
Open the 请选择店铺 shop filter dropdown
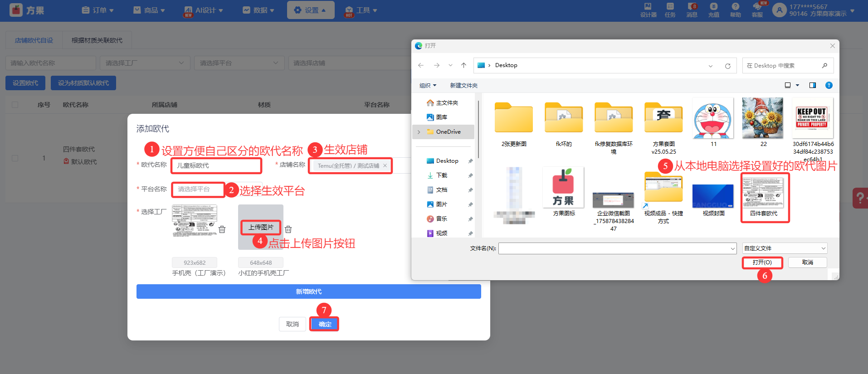pos(349,63)
